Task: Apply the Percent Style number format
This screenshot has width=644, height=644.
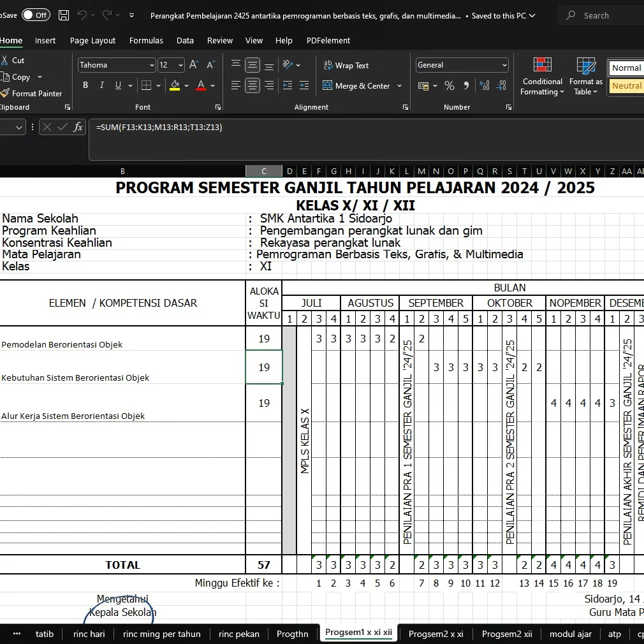Action: [x=449, y=85]
